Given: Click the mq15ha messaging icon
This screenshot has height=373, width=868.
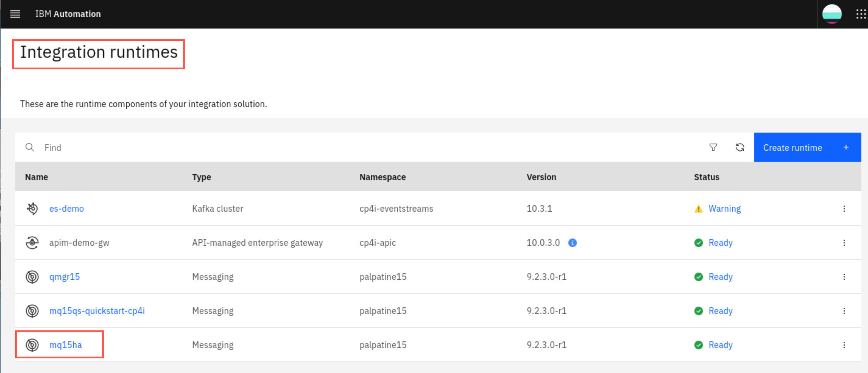Looking at the screenshot, I should (x=32, y=345).
